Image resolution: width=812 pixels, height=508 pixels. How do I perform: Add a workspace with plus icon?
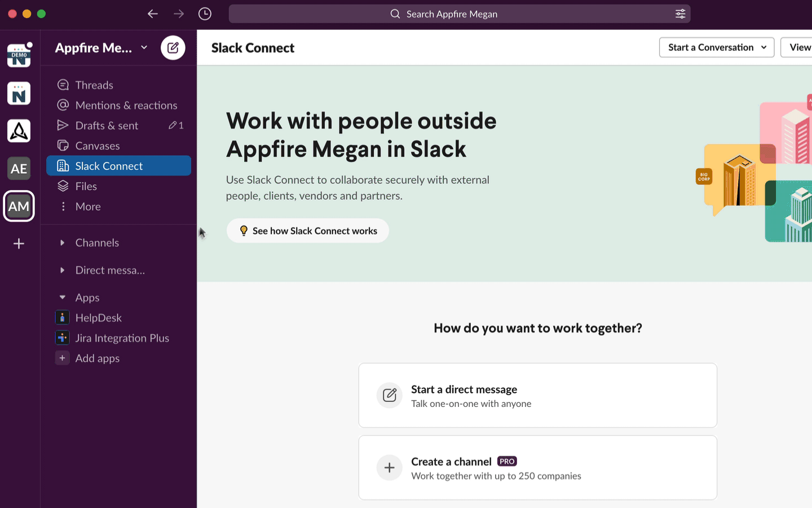[19, 243]
